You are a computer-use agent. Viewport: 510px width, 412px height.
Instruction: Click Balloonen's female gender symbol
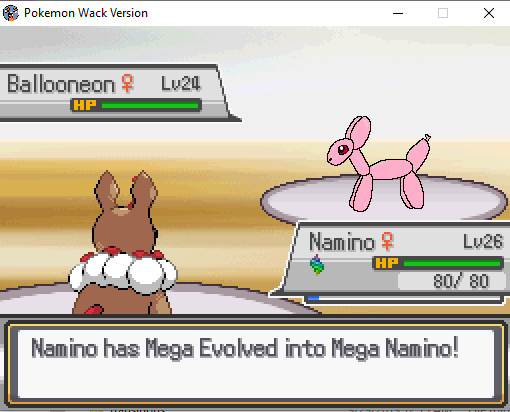coord(127,83)
